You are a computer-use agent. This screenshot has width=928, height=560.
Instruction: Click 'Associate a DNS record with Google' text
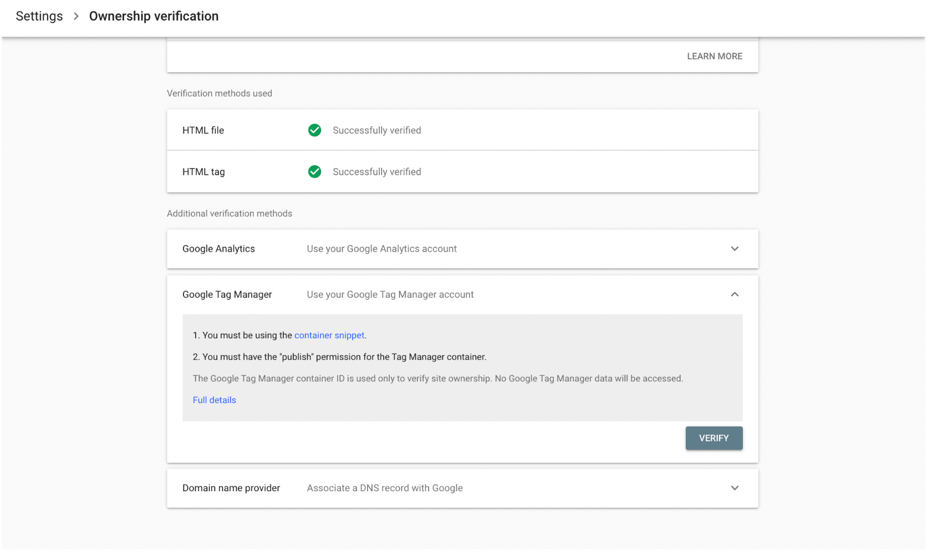point(385,488)
